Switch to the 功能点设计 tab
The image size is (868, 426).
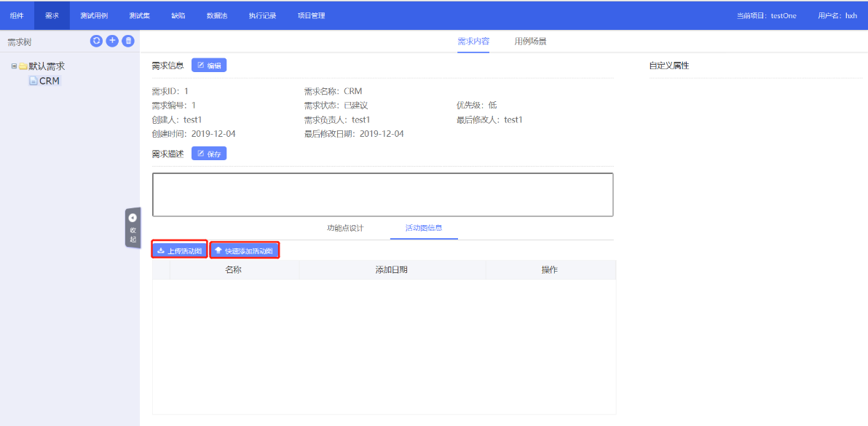click(345, 228)
